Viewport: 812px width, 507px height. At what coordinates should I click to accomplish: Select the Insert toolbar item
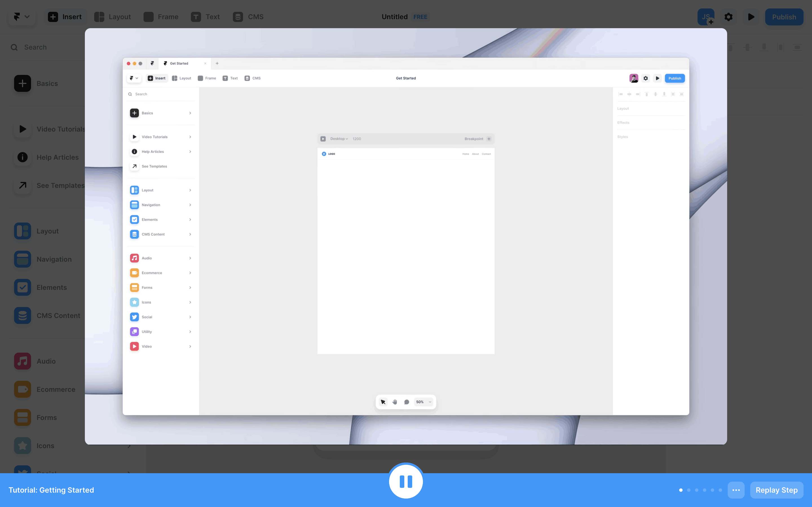65,17
